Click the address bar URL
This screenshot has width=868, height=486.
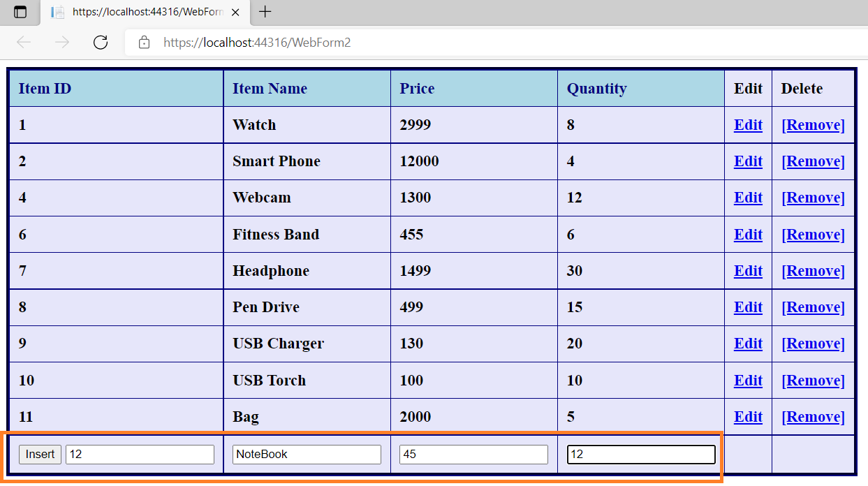tap(257, 43)
